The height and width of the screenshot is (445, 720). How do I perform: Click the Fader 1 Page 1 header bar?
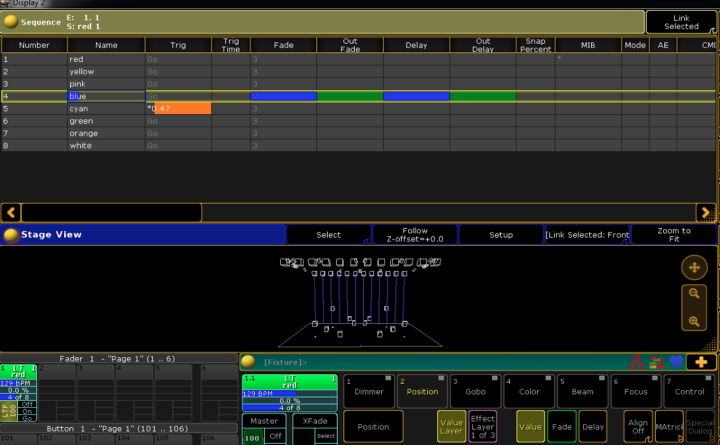click(118, 359)
